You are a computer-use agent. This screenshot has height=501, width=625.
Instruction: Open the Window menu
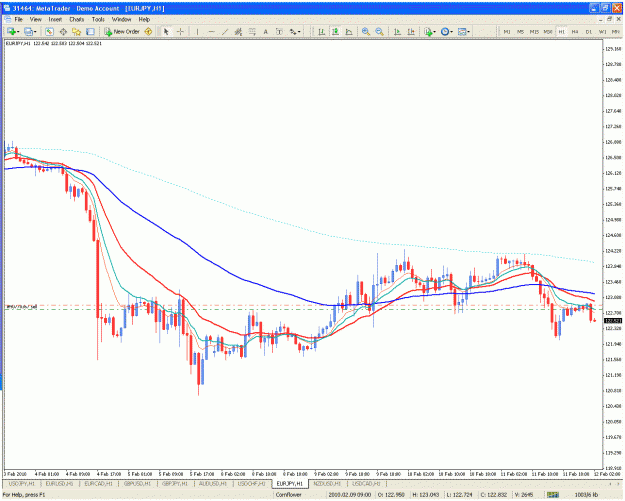click(x=121, y=19)
